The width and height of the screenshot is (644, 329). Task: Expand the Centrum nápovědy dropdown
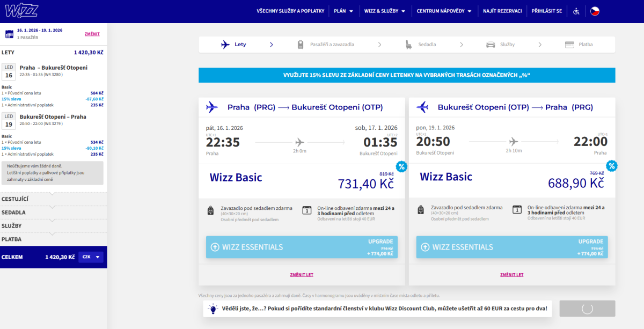coord(444,11)
